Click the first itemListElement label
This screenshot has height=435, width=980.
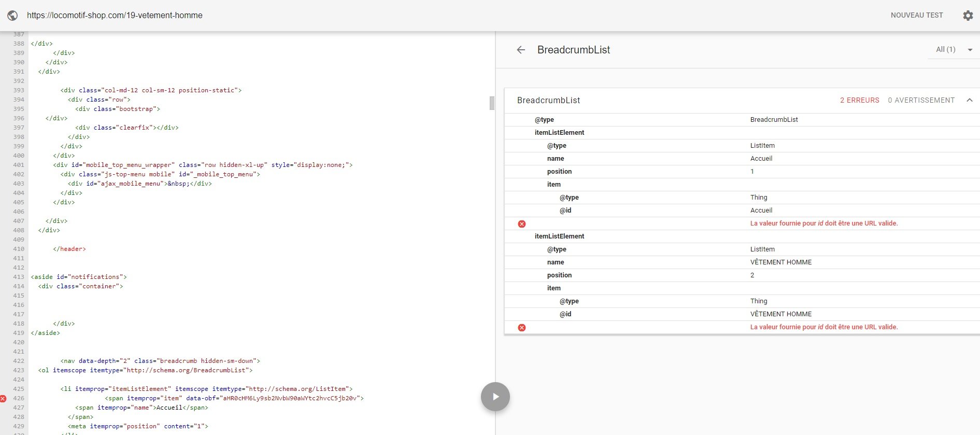559,133
